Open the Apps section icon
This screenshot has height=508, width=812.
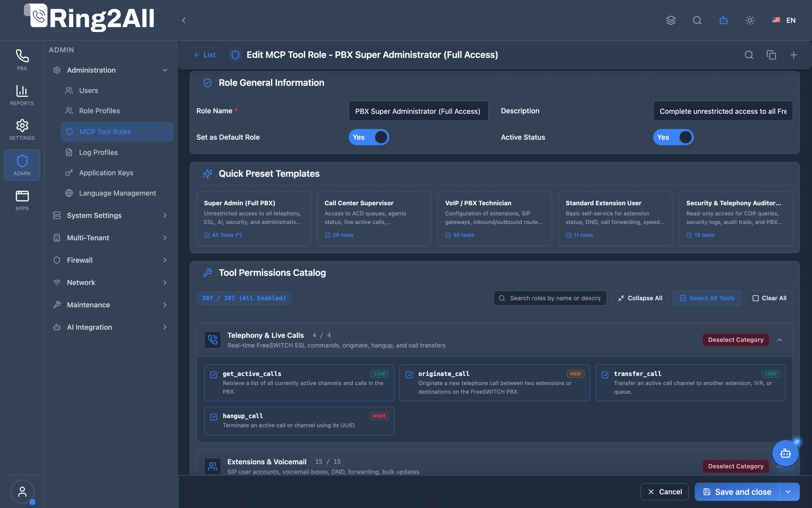tap(22, 200)
